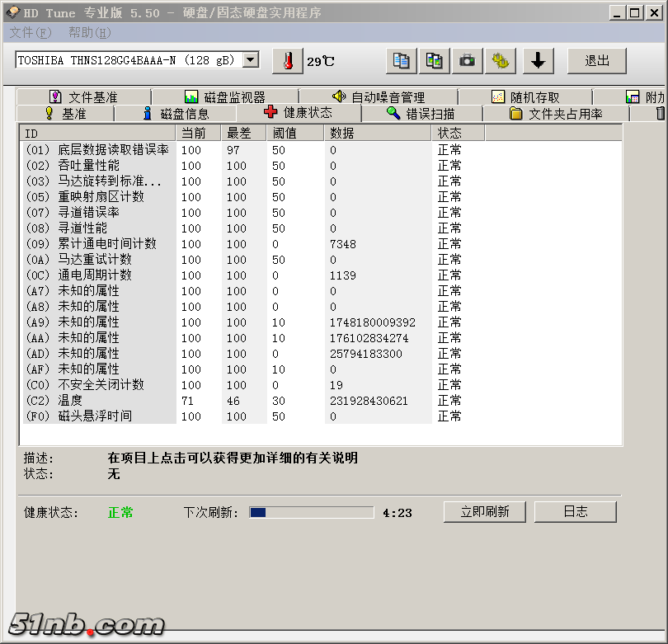668x644 pixels.
Task: Open the 日志 log button
Action: tap(575, 512)
